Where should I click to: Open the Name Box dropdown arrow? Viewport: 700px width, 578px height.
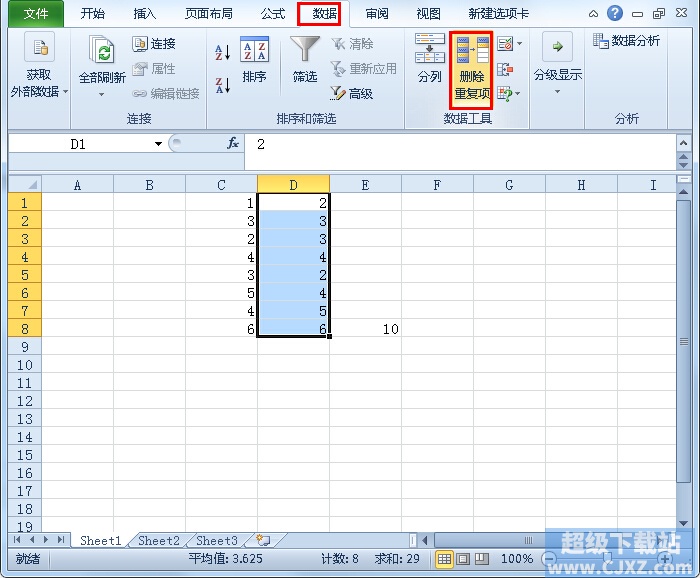coord(158,144)
